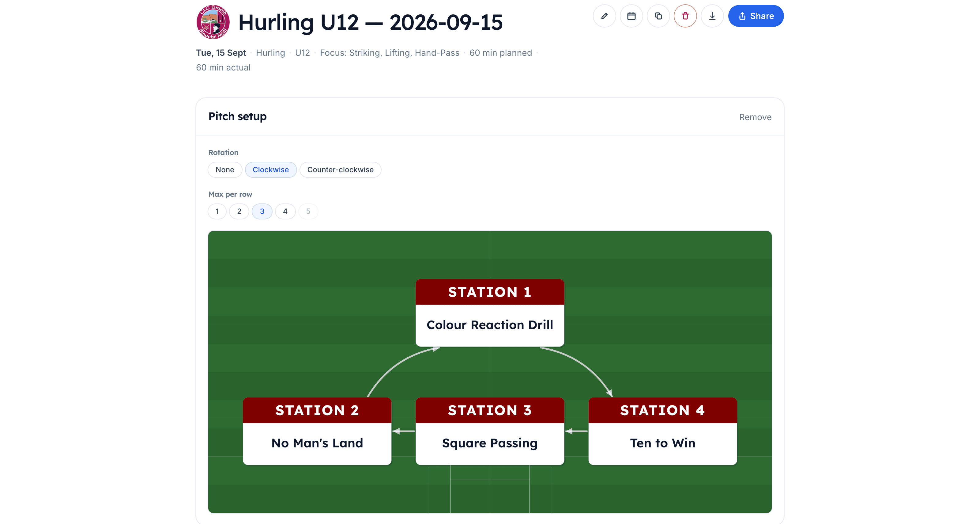Open the calendar schedule icon
This screenshot has width=980, height=524.
631,16
